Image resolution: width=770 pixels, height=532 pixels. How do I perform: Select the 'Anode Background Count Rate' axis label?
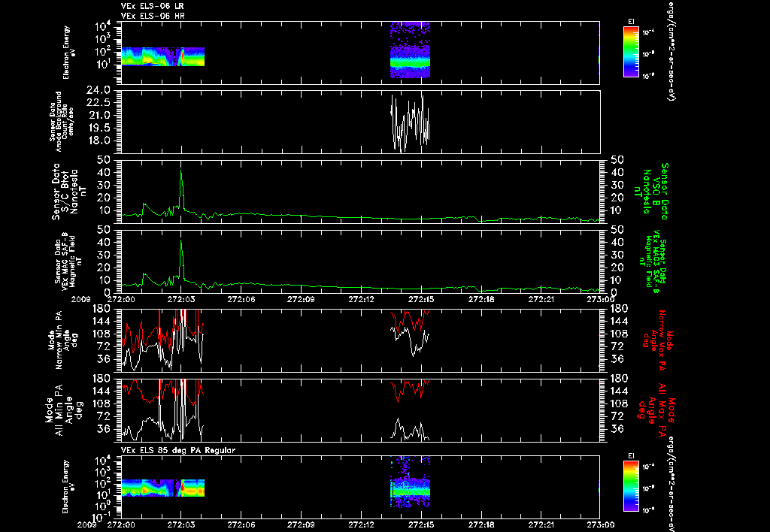62,122
